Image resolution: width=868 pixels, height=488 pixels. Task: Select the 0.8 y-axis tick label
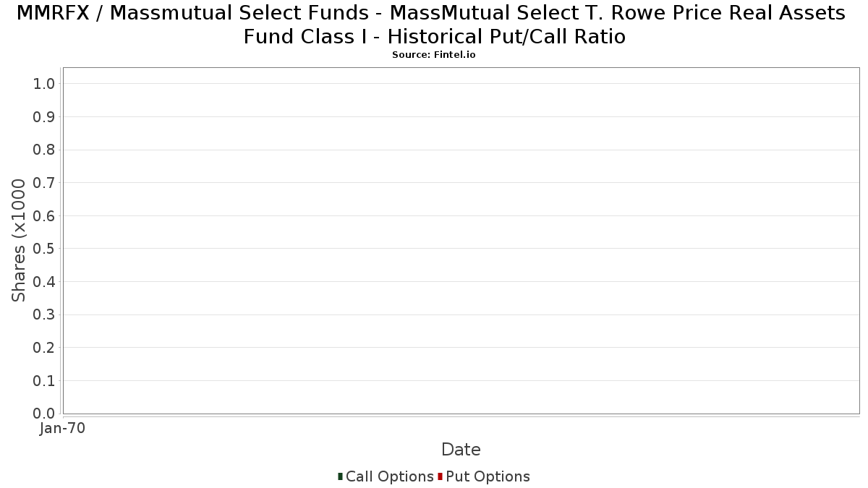(44, 150)
